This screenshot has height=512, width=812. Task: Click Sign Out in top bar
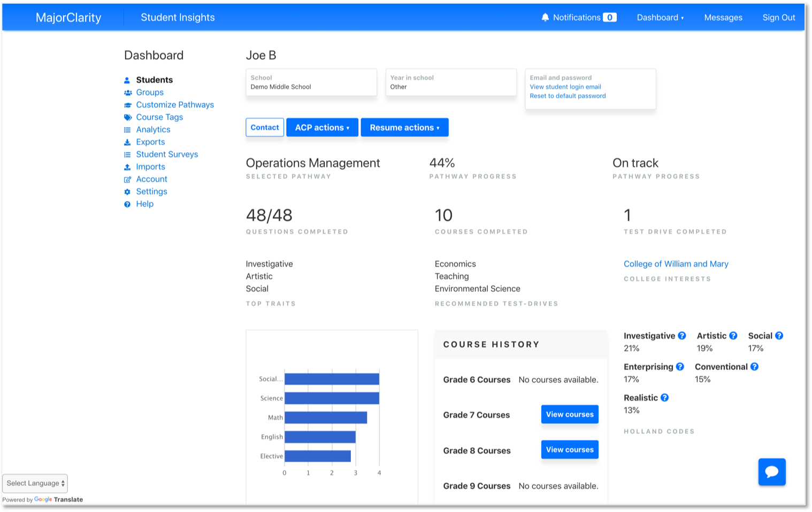pos(779,17)
